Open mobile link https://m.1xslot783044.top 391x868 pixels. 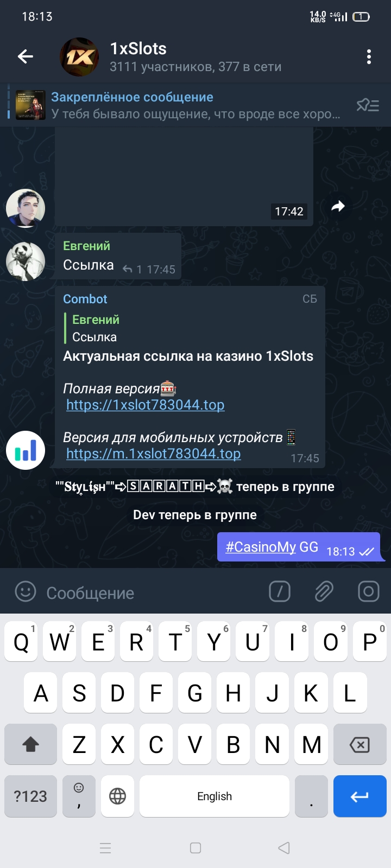pos(153,454)
